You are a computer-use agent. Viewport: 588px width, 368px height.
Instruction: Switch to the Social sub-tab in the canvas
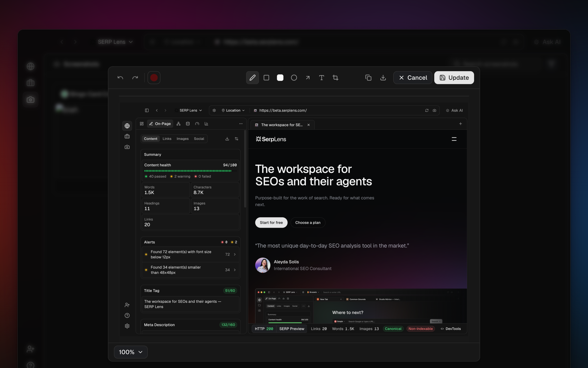[x=199, y=139]
